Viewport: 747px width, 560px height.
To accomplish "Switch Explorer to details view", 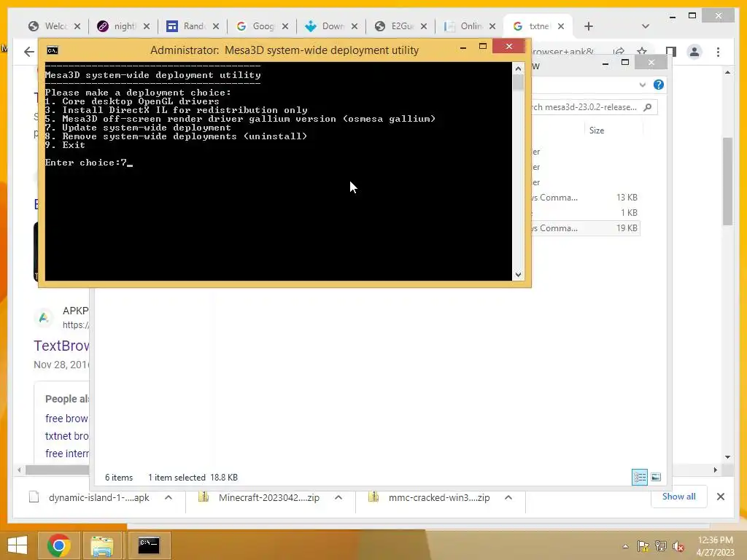I will [x=639, y=477].
